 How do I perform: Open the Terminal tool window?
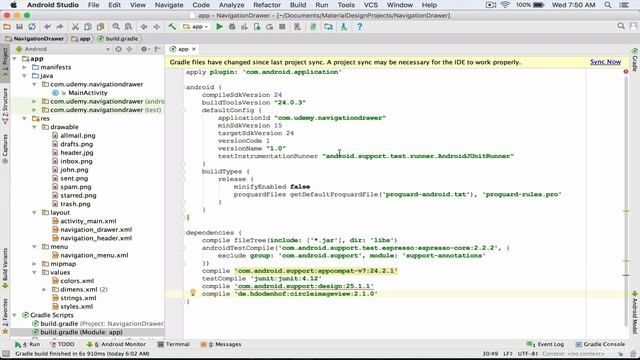tap(174, 344)
